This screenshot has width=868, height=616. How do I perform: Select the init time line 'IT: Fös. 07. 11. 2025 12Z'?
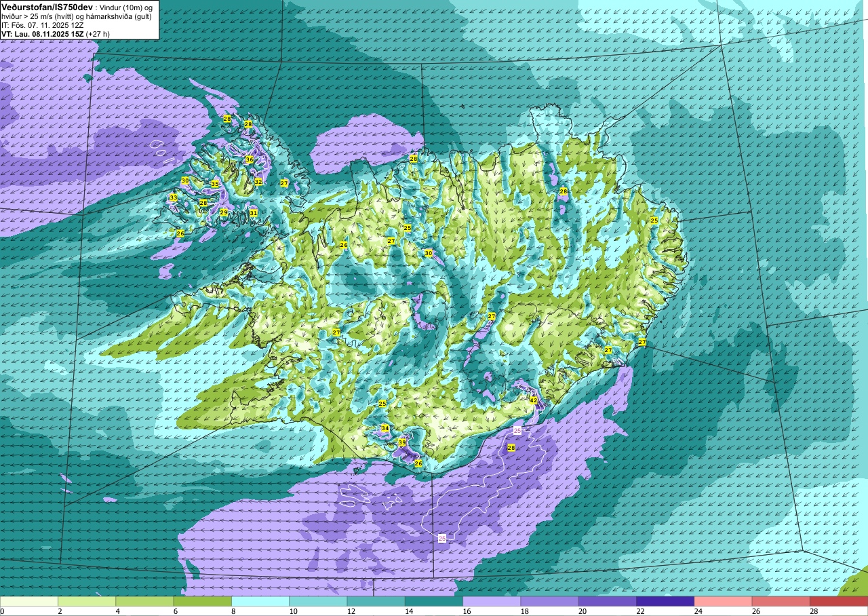pyautogui.click(x=41, y=24)
